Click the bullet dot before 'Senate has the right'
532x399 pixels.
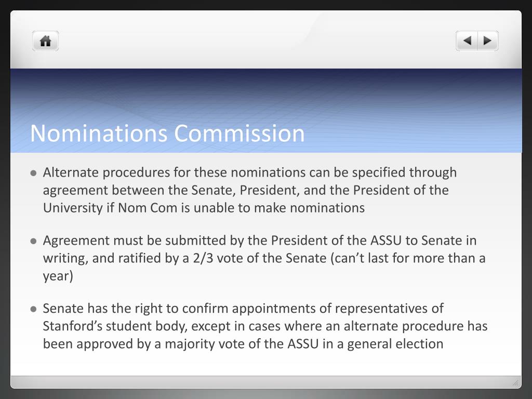pos(33,309)
